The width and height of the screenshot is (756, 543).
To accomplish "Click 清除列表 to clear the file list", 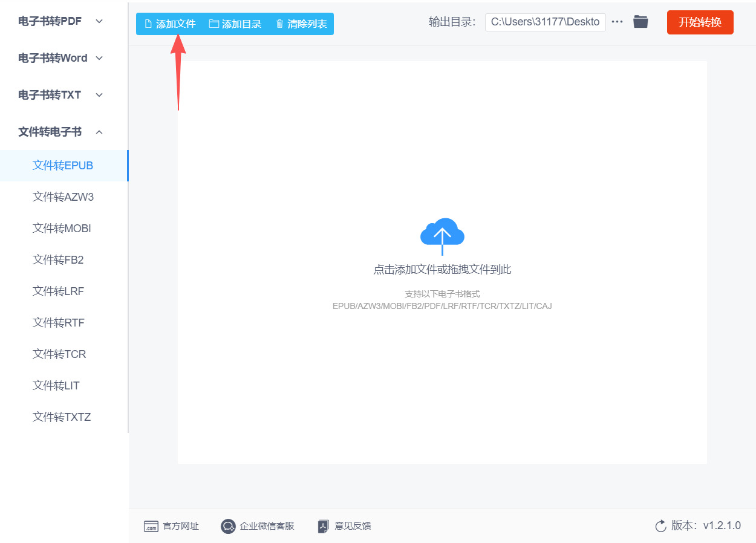I will pyautogui.click(x=307, y=23).
